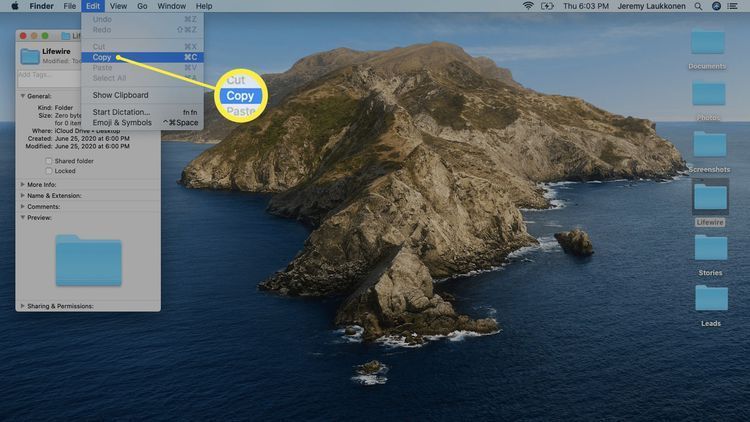Click the folder preview thumbnail in Info window
Screen dimensions: 750x422
(x=88, y=260)
